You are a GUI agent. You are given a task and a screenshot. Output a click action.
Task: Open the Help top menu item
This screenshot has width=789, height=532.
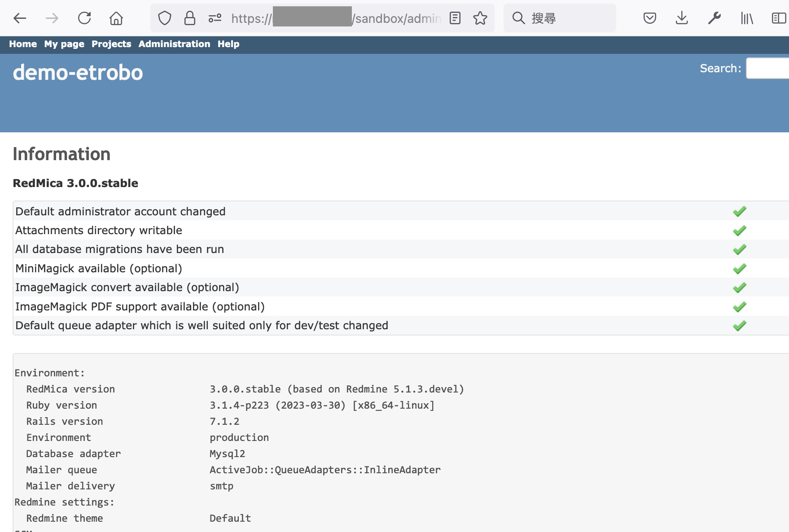pyautogui.click(x=228, y=44)
